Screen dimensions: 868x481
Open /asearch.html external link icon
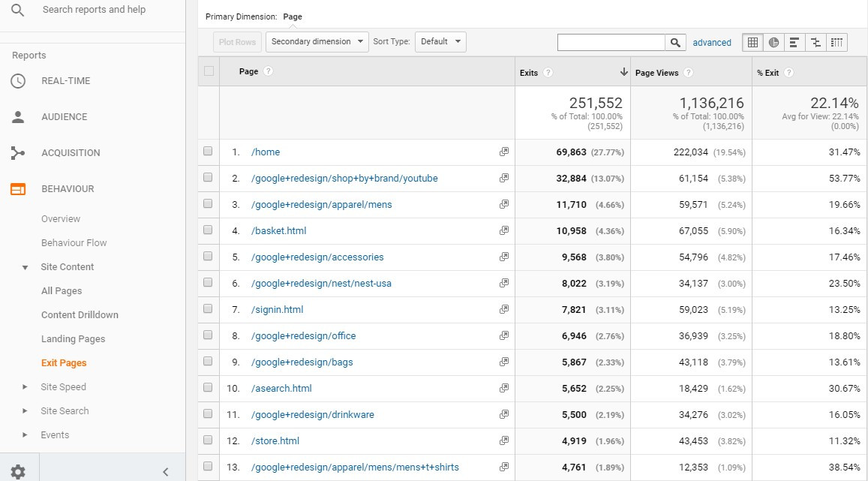503,388
